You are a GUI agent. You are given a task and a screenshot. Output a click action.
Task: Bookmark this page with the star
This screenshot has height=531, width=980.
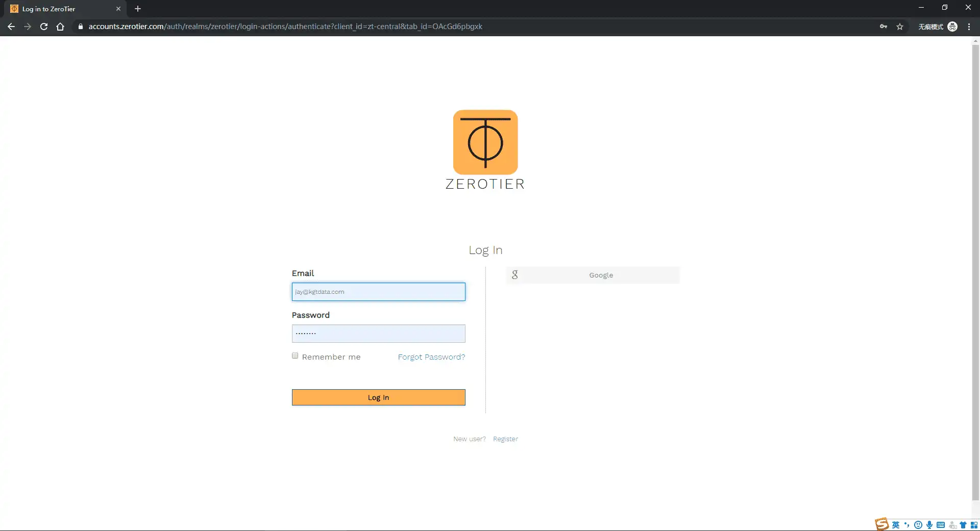pos(900,27)
